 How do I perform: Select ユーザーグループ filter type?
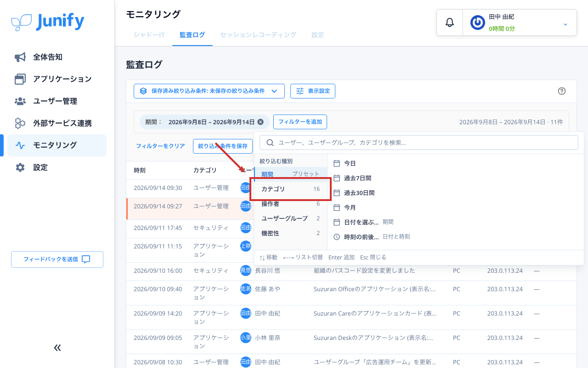click(x=290, y=218)
